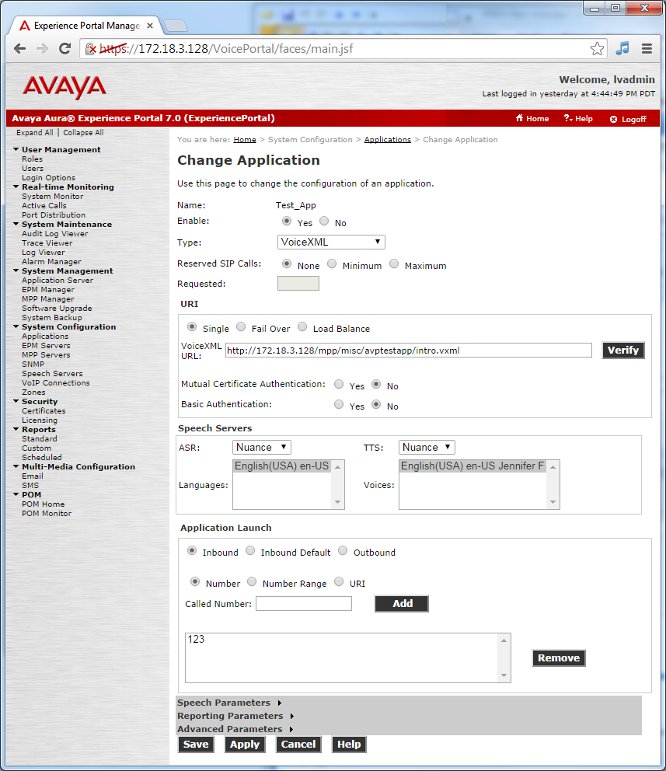Screen dimensions: 666x771
Task: Click Collapse All link
Action: coord(83,132)
